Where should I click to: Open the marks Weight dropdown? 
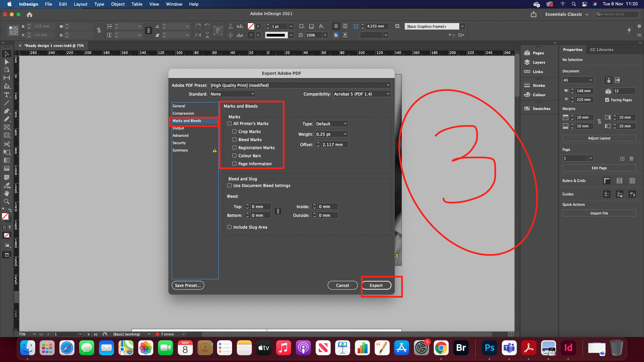pos(331,134)
